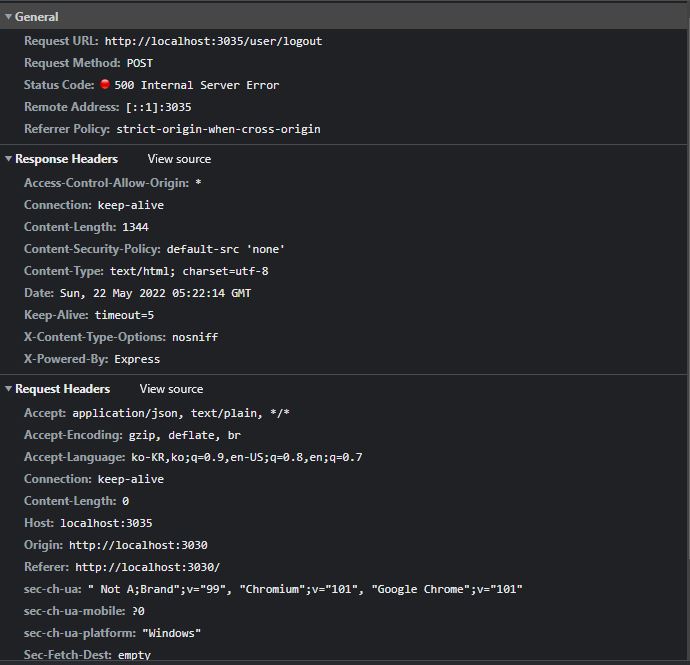Select the sec-ch-ua header value
690x665 pixels.
[x=305, y=589]
